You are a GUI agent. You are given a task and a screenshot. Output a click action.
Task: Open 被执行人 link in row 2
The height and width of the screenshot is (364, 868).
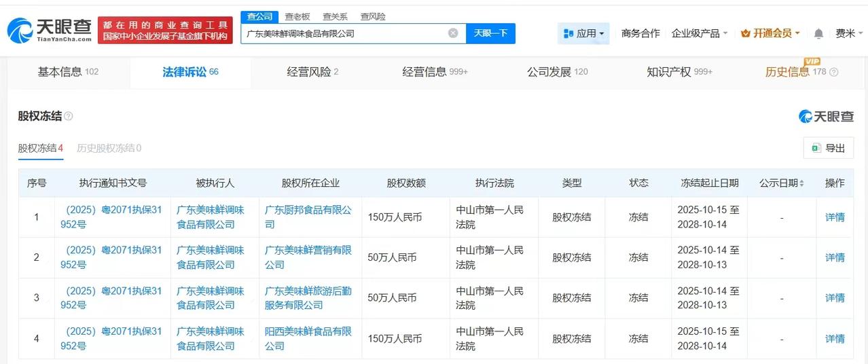[x=211, y=257]
